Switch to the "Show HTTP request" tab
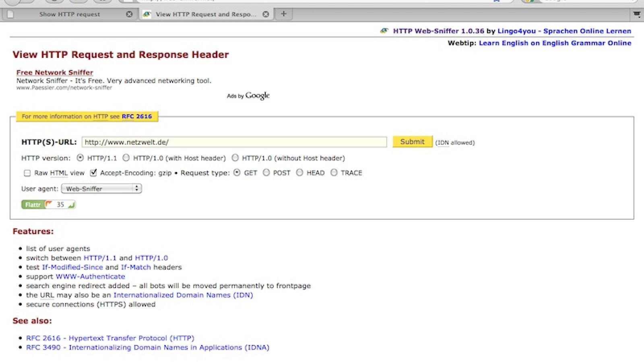 [70, 14]
